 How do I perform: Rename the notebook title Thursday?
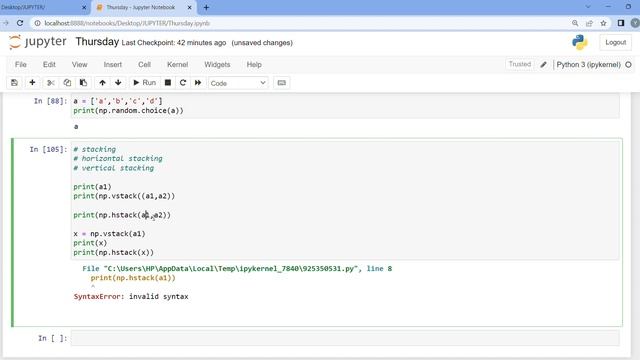point(97,42)
